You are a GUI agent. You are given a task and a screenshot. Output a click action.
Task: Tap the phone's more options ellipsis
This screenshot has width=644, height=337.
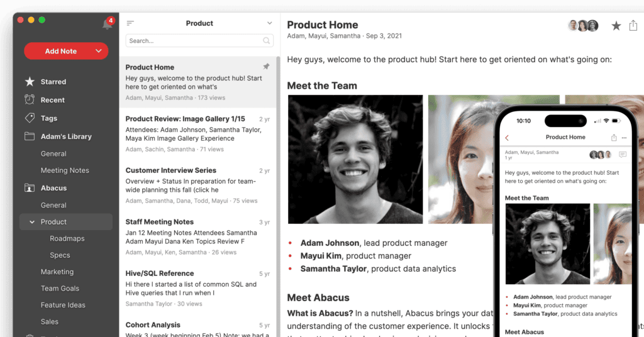[x=625, y=138]
